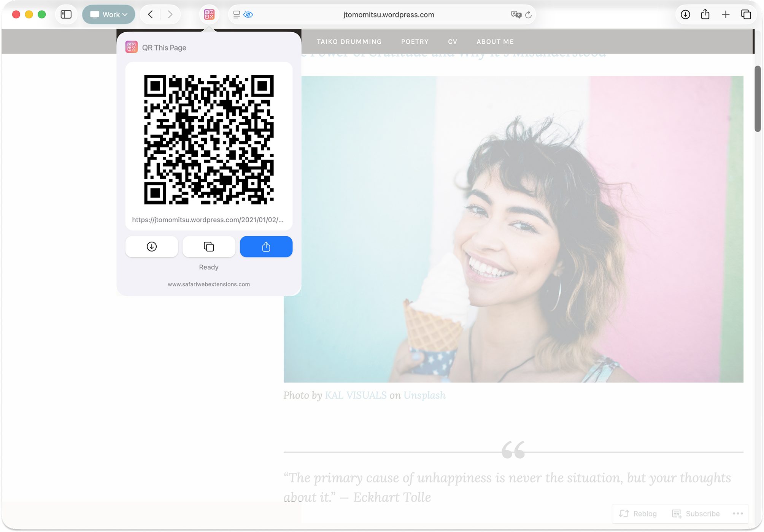Share the QR code via blue button
Screen dimensions: 764x532
point(266,247)
